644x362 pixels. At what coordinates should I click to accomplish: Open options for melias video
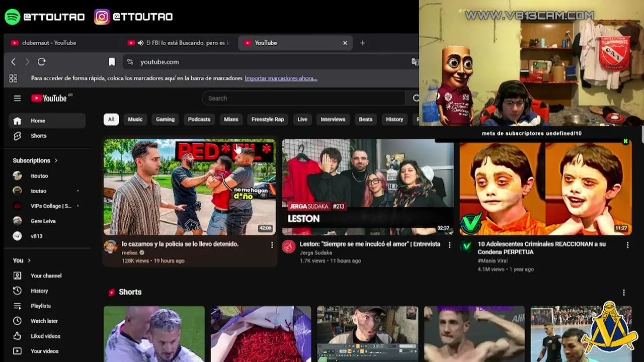click(272, 245)
